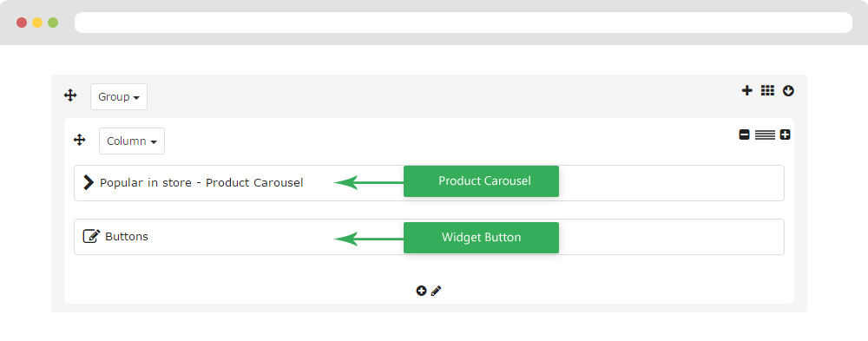This screenshot has width=868, height=341.
Task: Select Popular in store - Product Carousel row
Action: [429, 183]
